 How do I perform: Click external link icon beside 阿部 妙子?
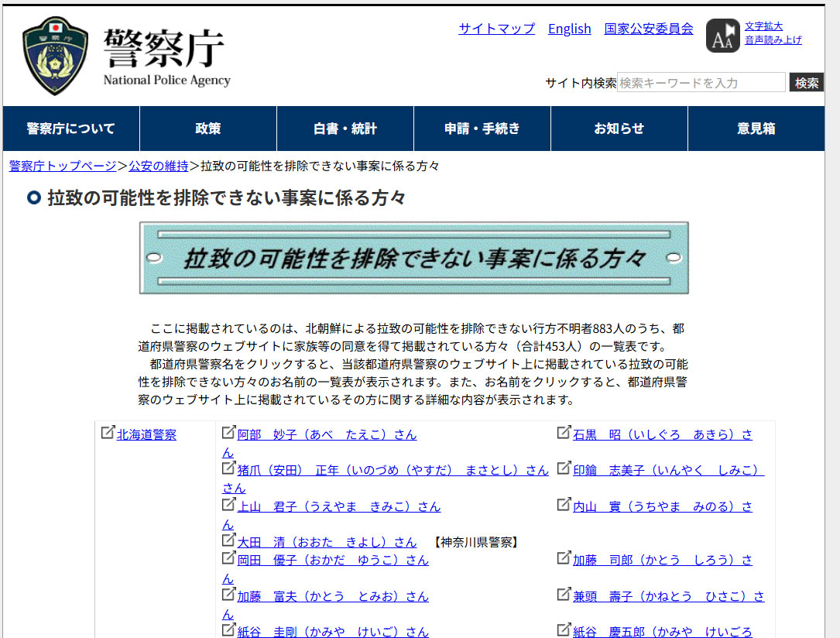coord(228,433)
